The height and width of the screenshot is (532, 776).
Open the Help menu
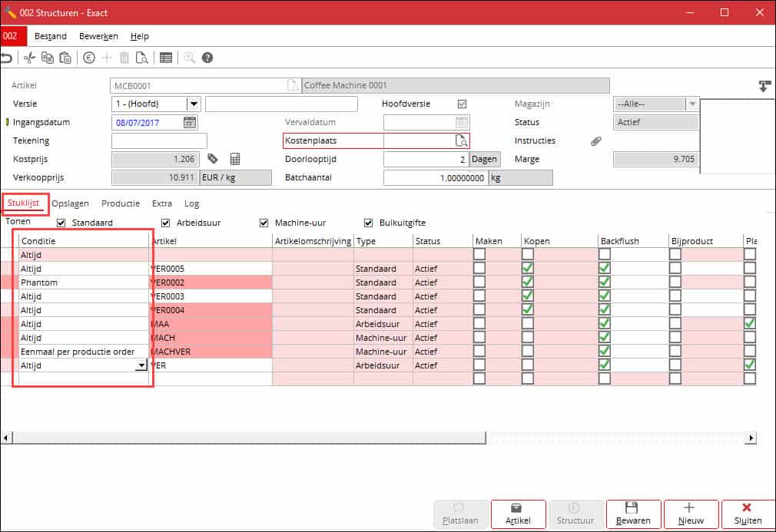(x=140, y=36)
